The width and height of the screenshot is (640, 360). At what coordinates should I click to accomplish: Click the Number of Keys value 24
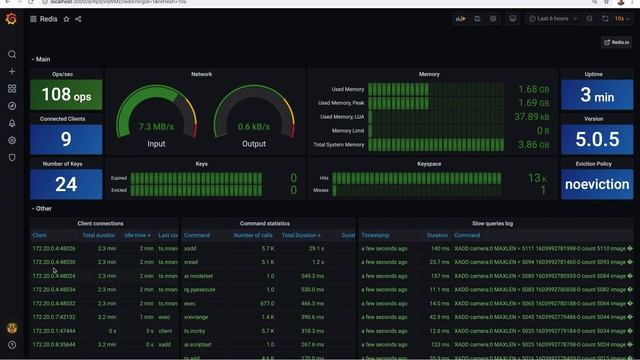[x=66, y=184]
